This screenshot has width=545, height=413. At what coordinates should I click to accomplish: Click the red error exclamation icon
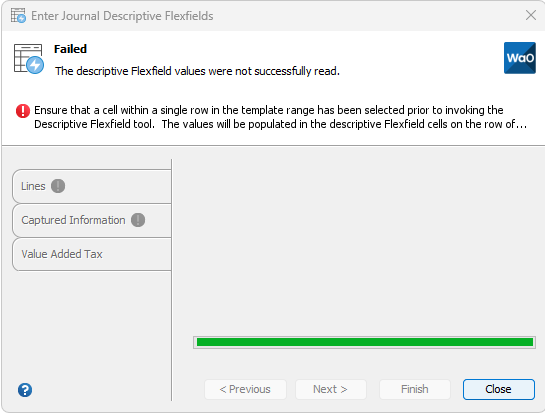23,111
